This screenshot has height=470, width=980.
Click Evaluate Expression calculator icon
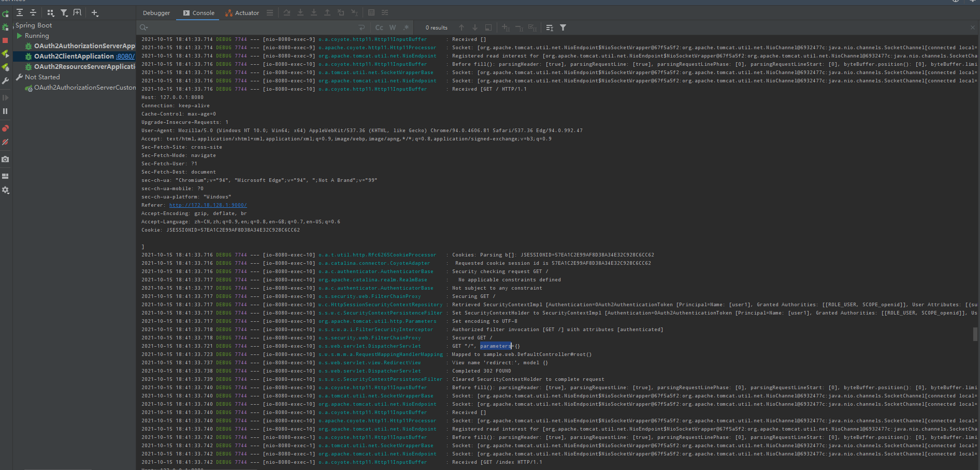click(371, 12)
